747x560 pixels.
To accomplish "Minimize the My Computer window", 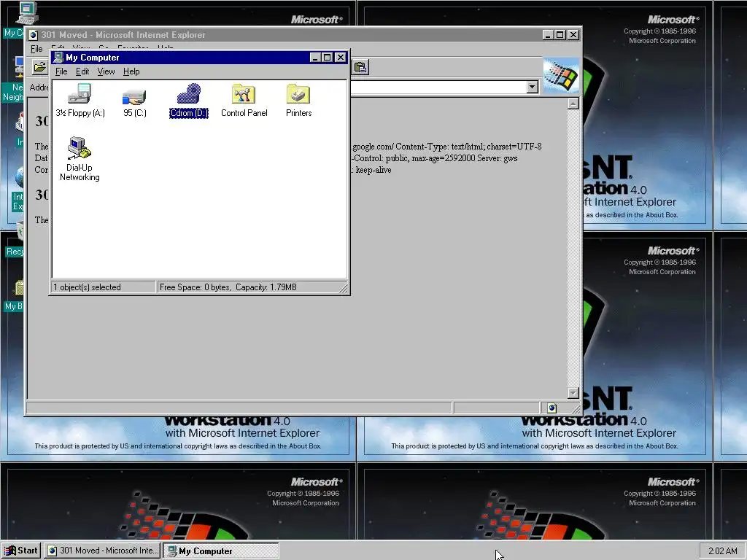I will click(315, 58).
